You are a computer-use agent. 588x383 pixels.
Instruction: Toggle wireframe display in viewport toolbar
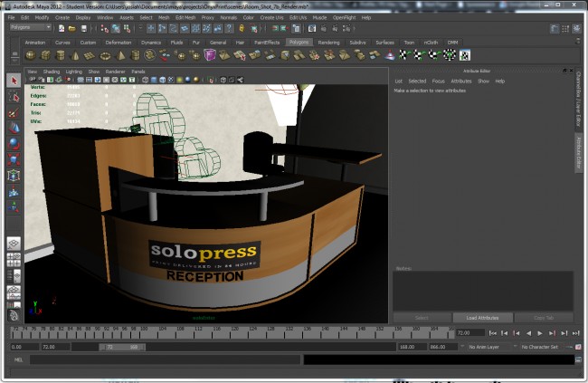(146, 80)
